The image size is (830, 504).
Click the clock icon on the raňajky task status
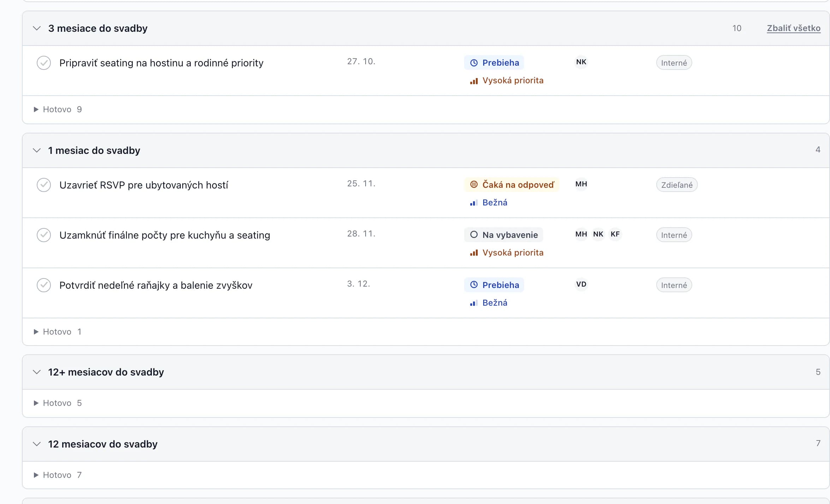(x=474, y=285)
